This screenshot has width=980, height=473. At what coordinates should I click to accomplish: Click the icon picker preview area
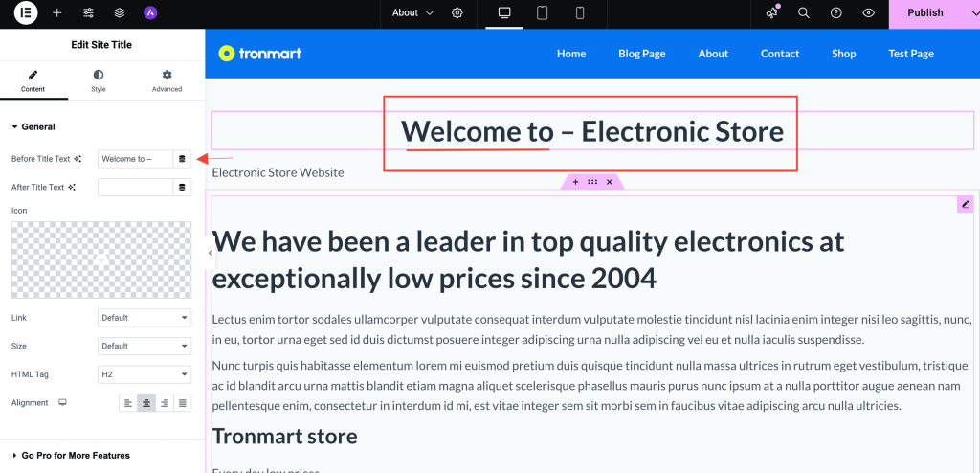[101, 259]
